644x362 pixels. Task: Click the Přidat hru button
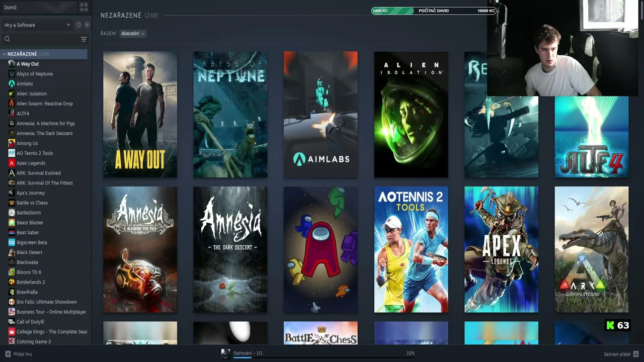pyautogui.click(x=19, y=354)
